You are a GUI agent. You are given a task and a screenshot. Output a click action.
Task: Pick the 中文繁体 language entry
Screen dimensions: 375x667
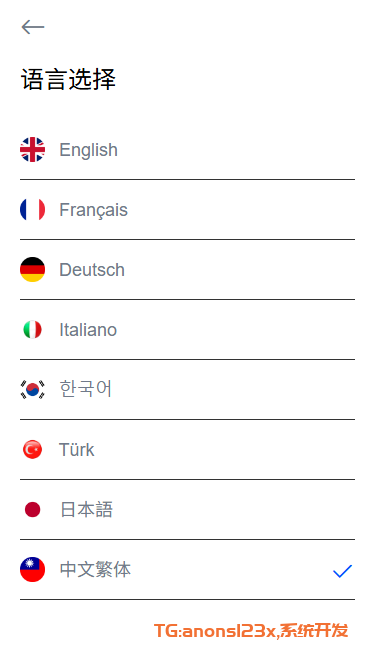click(188, 570)
